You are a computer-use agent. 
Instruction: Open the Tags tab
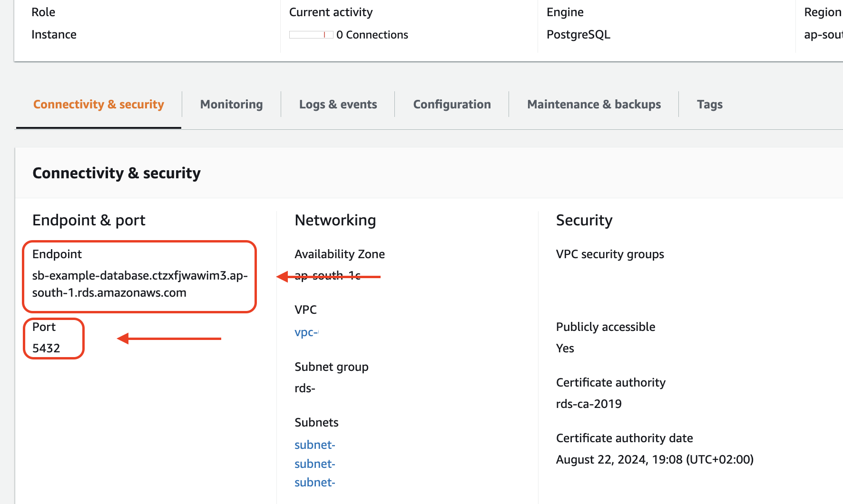coord(709,104)
